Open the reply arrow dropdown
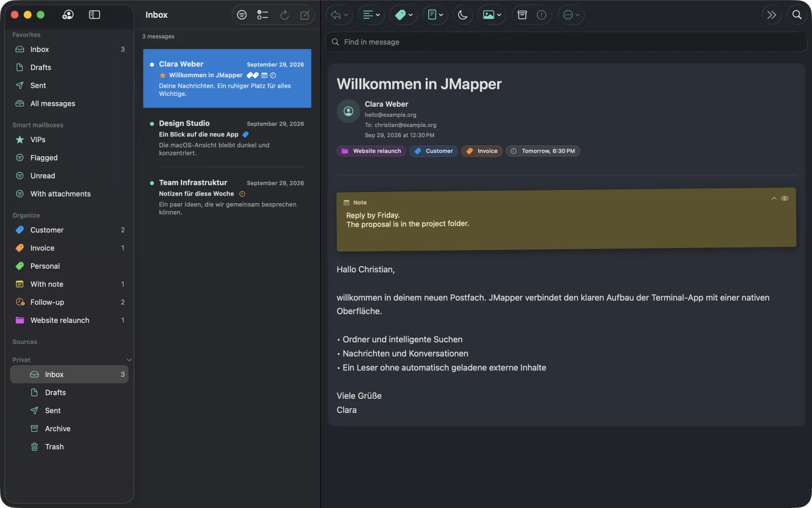This screenshot has width=812, height=508. pyautogui.click(x=339, y=15)
